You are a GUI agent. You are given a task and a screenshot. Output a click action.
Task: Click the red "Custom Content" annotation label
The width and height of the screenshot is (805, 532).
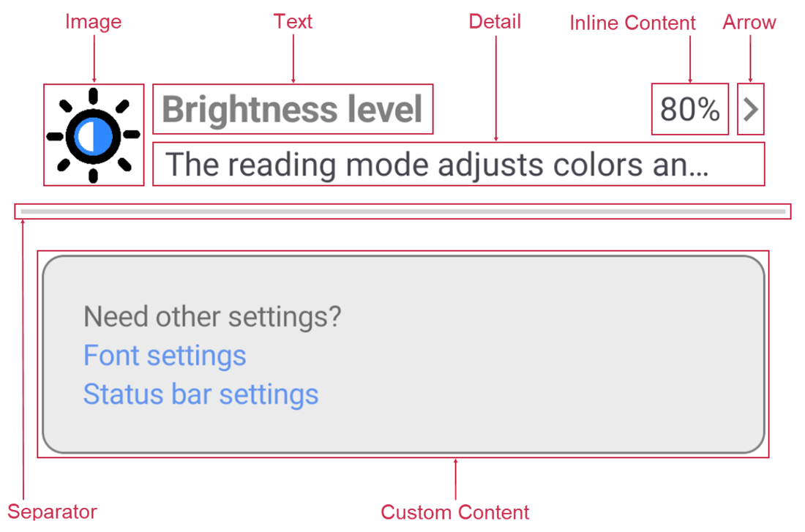click(455, 512)
